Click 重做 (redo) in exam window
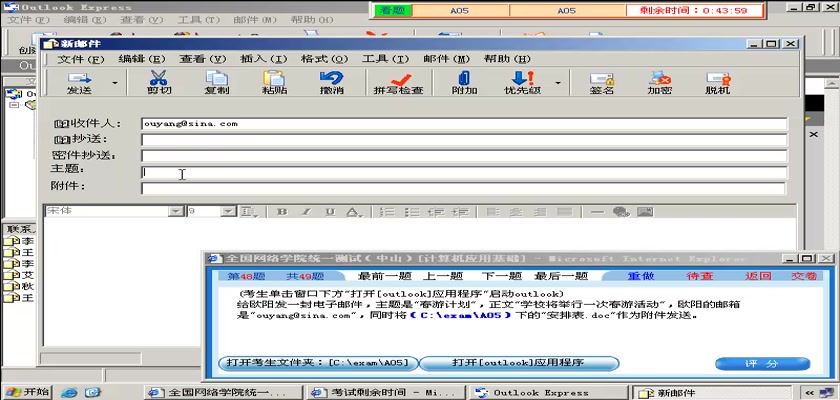 click(641, 276)
